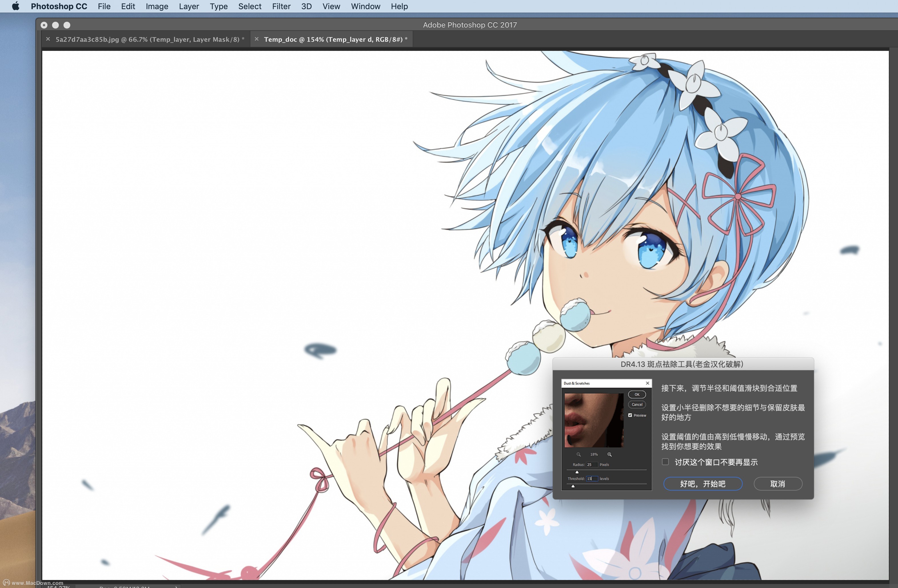Select the Temp_doc @ 154% tab

pyautogui.click(x=336, y=39)
